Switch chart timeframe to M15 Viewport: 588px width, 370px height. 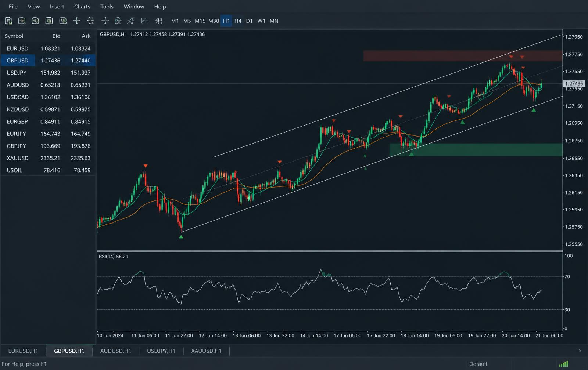coord(200,21)
